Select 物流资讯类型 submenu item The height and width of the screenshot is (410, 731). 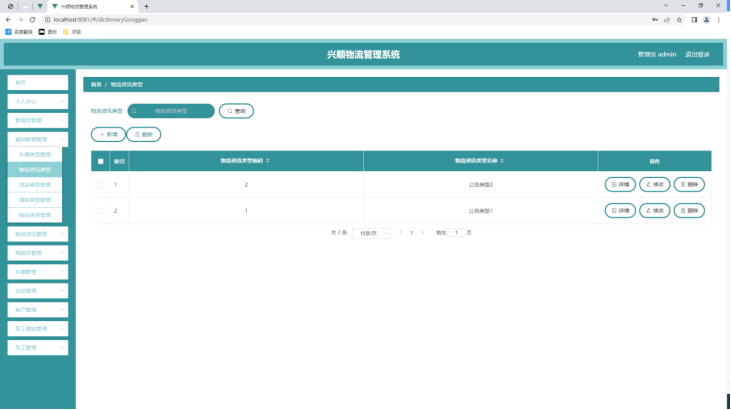[35, 170]
